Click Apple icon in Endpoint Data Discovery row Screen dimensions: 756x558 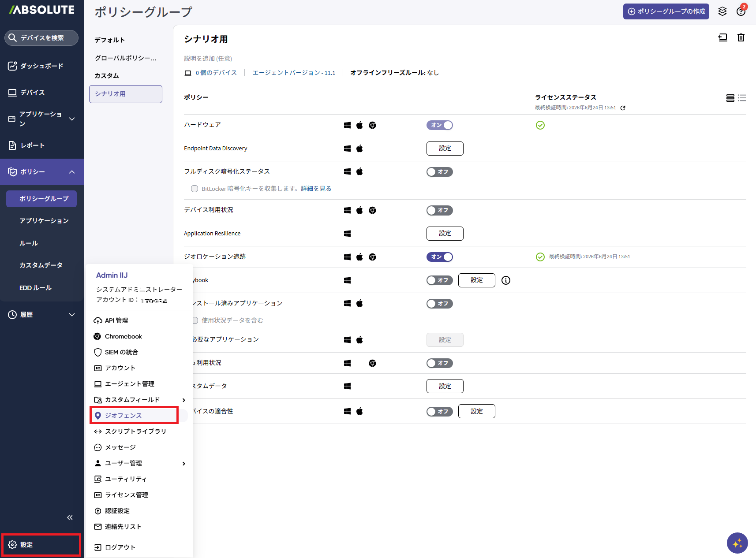pos(360,149)
